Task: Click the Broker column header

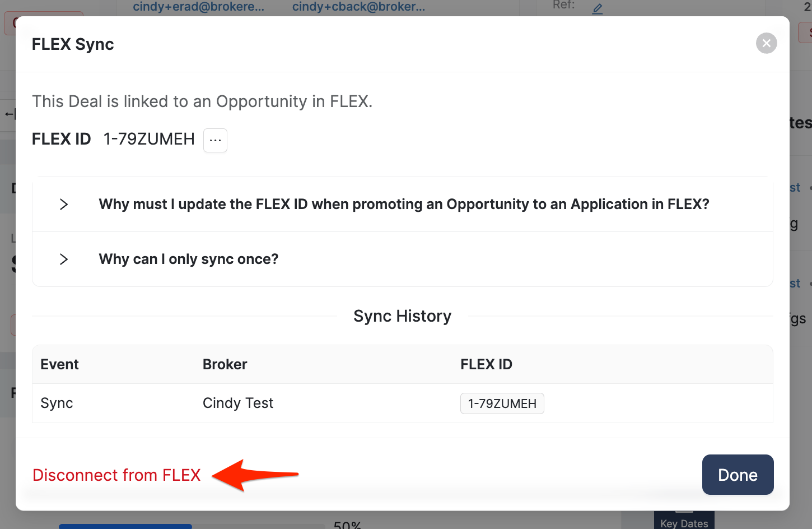Action: (225, 365)
